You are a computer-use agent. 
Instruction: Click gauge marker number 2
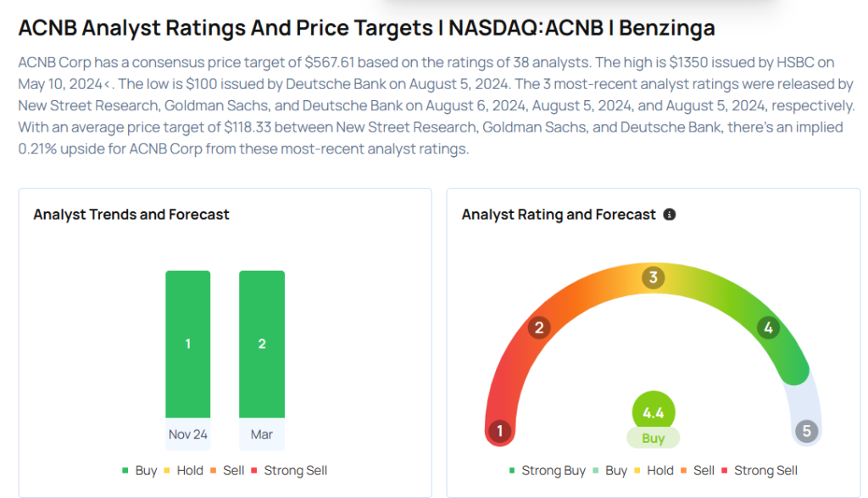point(539,328)
